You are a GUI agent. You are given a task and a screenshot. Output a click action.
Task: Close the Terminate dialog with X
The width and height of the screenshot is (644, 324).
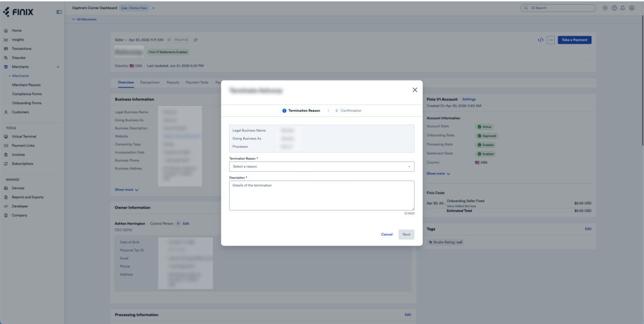click(415, 90)
